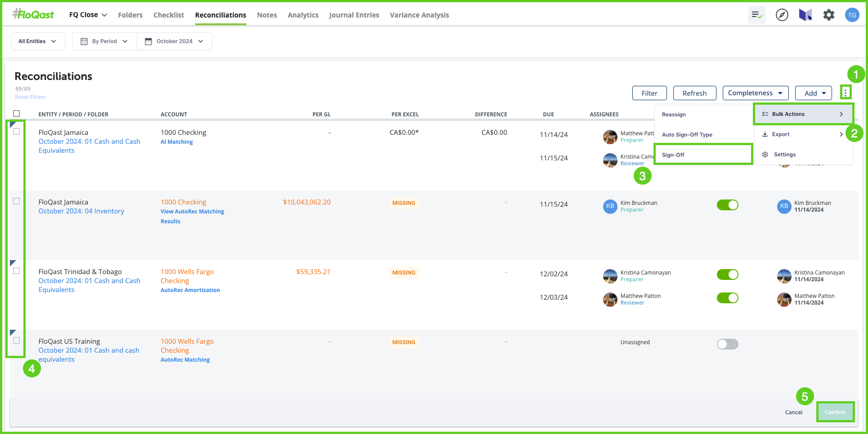Check FloQast Jamaica Cash and Cash Equivalents row

(17, 132)
